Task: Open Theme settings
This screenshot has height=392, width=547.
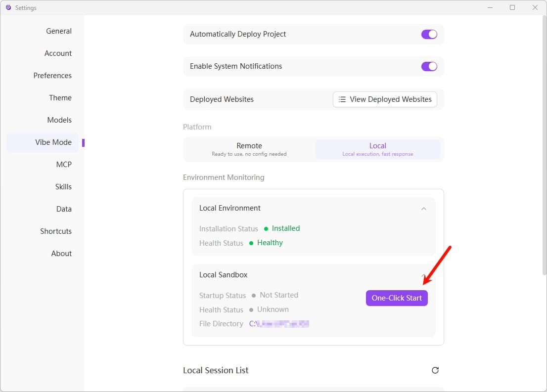Action: point(60,97)
